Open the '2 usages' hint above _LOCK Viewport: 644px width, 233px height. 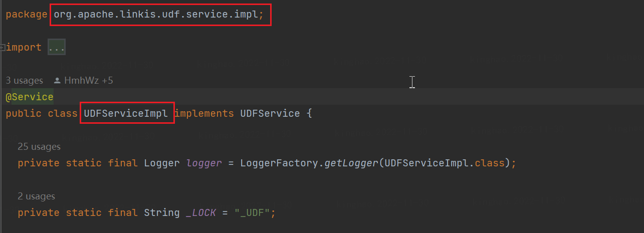[x=37, y=196]
